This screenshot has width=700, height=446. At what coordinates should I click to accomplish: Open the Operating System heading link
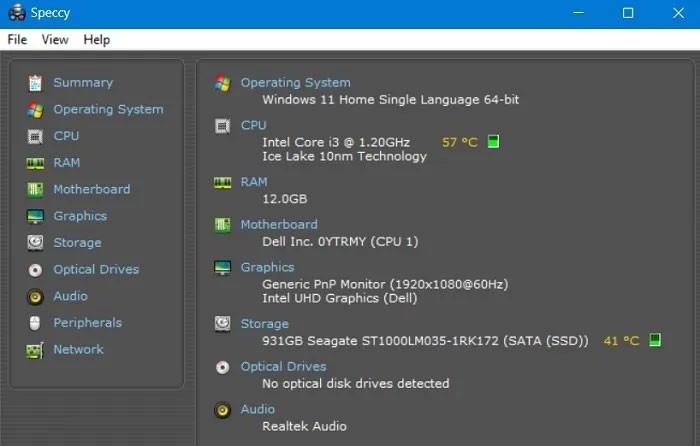[295, 83]
